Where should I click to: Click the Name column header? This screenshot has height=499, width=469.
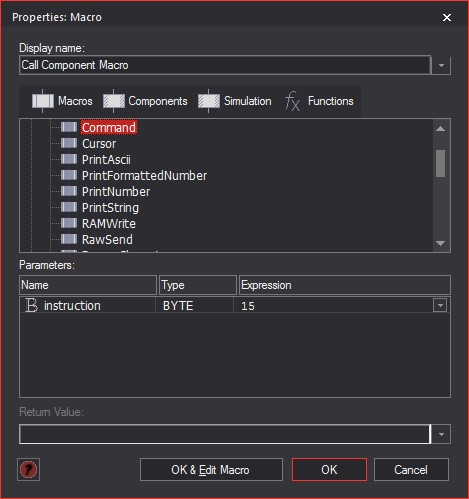pyautogui.click(x=88, y=285)
